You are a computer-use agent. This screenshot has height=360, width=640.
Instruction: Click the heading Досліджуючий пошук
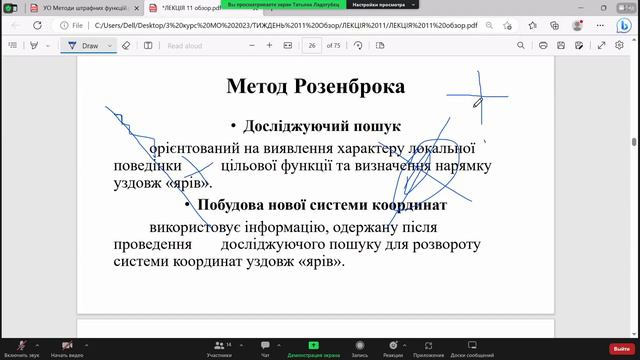click(322, 126)
